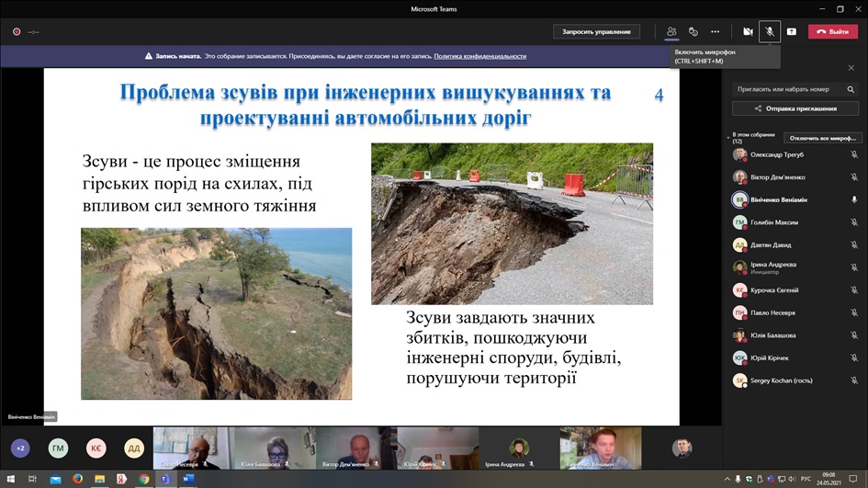Close the participants side panel
The image size is (868, 488).
tap(851, 68)
